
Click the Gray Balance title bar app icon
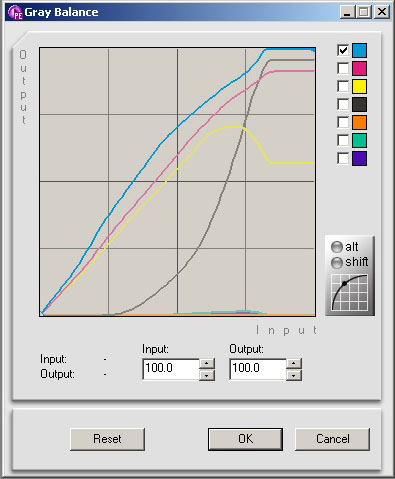click(15, 13)
